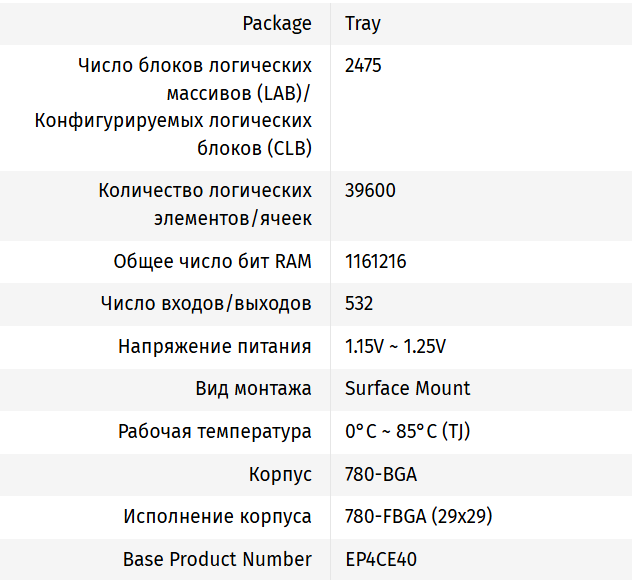Select the logic elements value 39600
632x580 pixels.
click(370, 190)
